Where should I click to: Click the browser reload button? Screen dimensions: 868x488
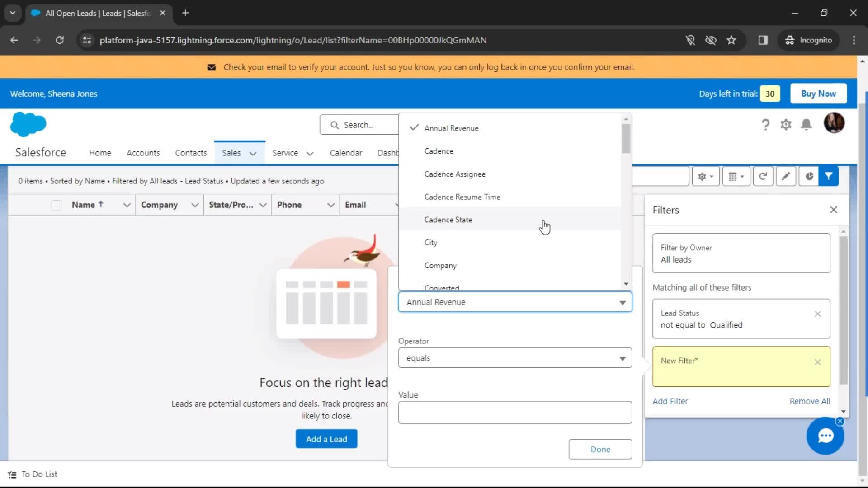point(59,40)
